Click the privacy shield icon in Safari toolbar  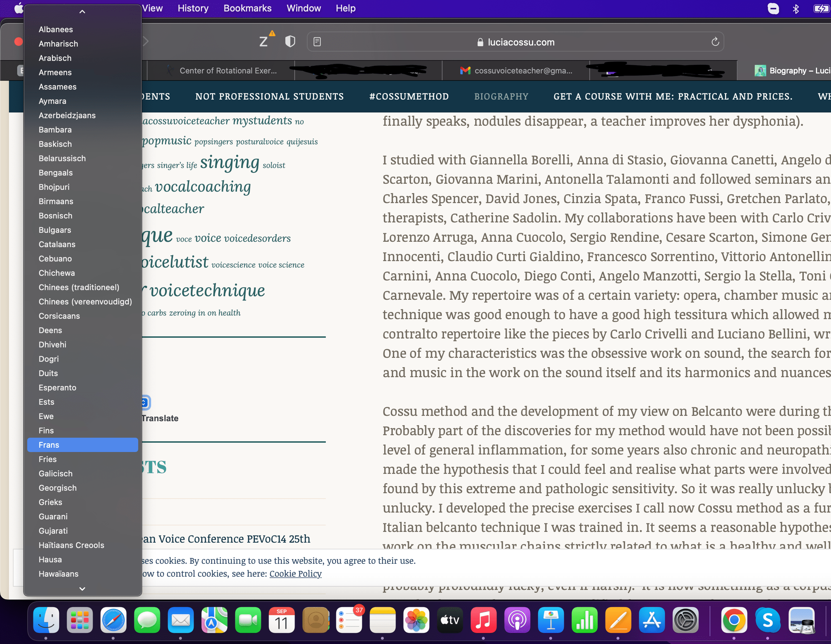pyautogui.click(x=290, y=42)
